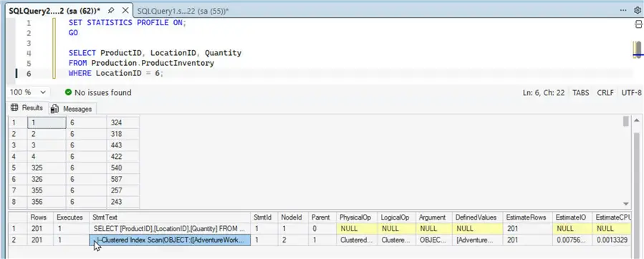Open the editor window settings gear

pyautogui.click(x=638, y=11)
